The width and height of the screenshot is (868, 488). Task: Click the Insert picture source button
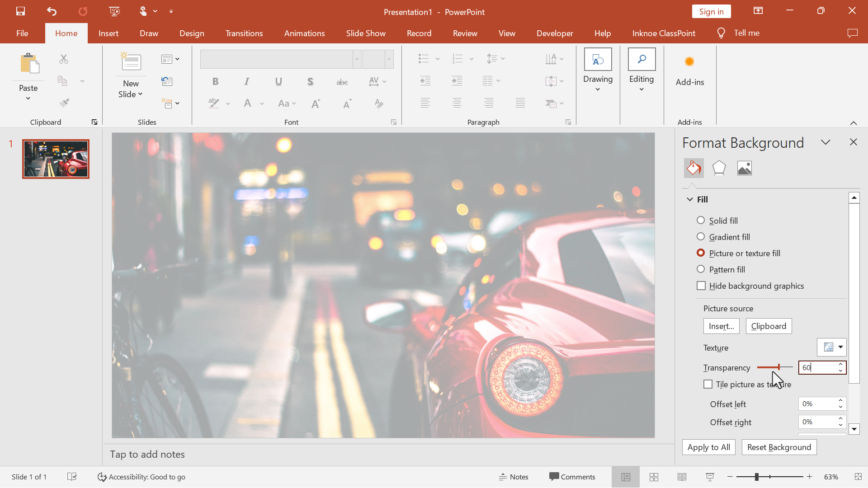[x=722, y=325]
